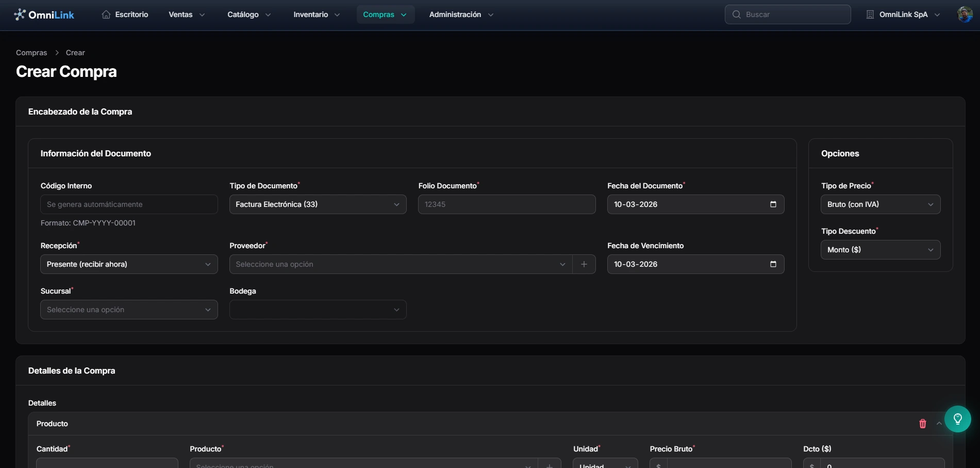Add new Proveedor with plus icon

pyautogui.click(x=584, y=264)
